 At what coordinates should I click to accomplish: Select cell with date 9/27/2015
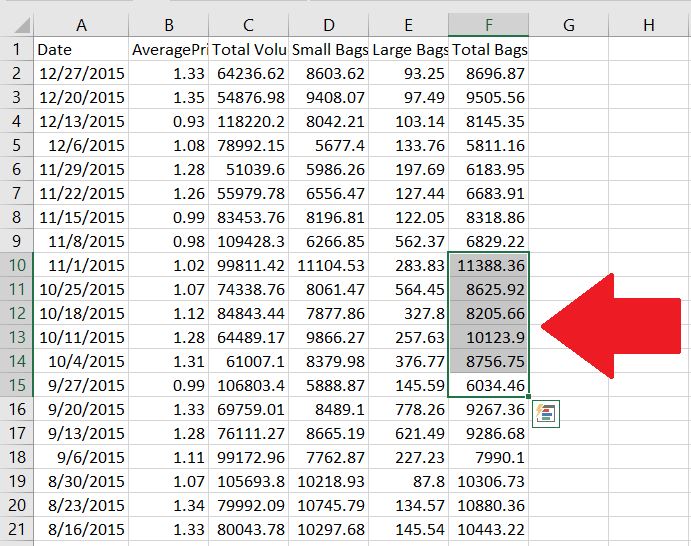[x=81, y=385]
